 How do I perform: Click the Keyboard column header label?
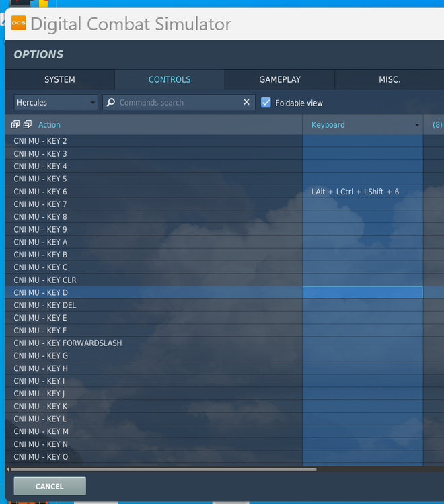pos(328,125)
